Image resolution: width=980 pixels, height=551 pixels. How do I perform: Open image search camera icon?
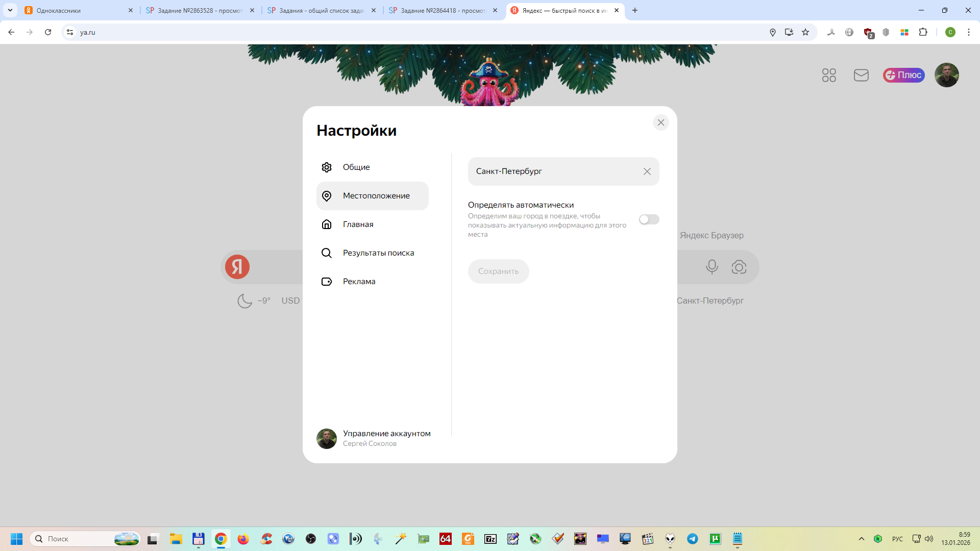(739, 267)
